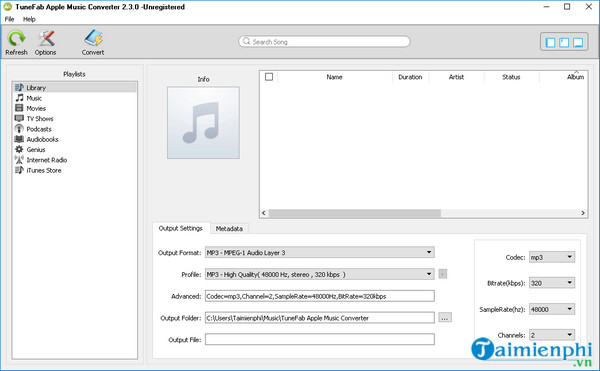Viewport: 600px width, 371px height.
Task: Sort by the Status column header
Action: pos(511,77)
